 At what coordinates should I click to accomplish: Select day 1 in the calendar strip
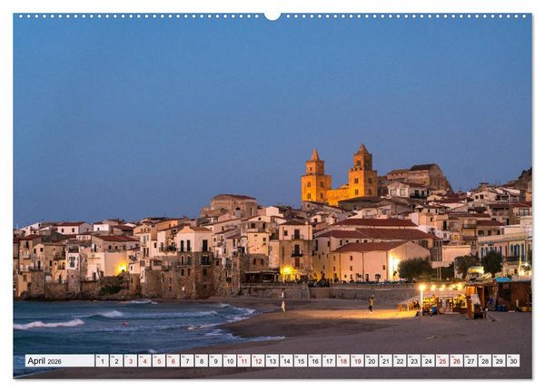click(102, 361)
